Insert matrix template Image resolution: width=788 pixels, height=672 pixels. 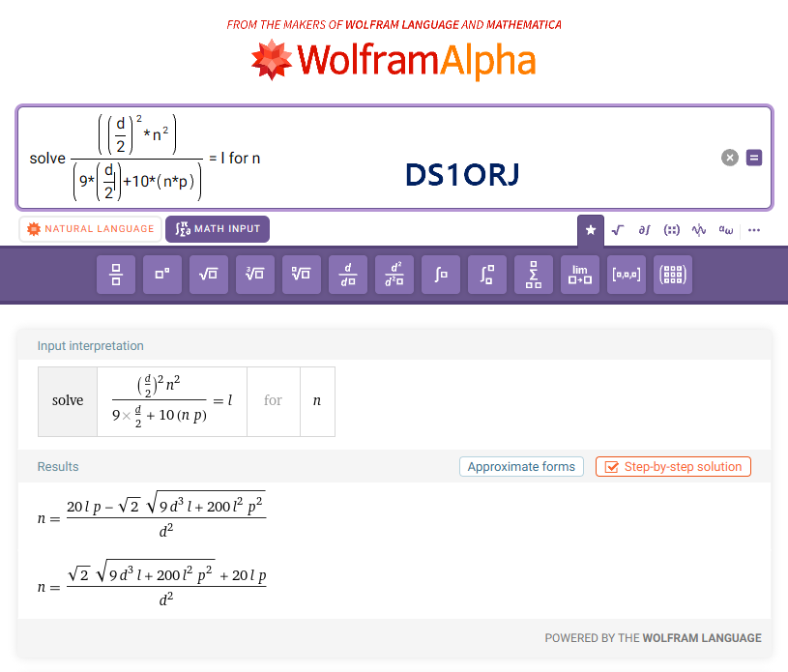pos(673,275)
